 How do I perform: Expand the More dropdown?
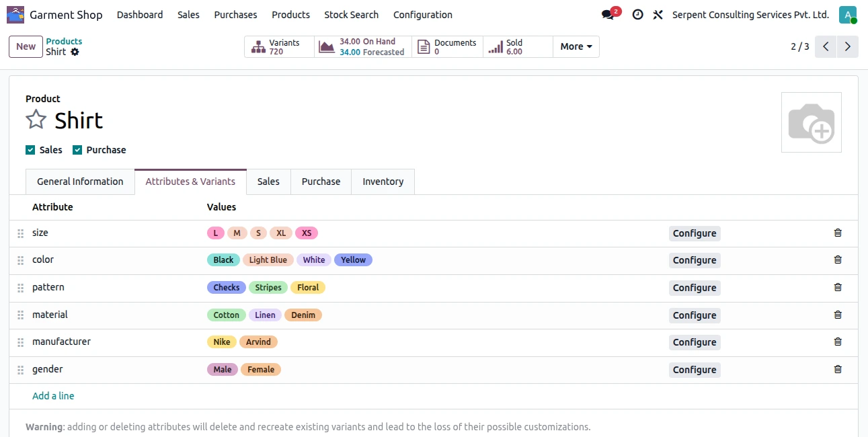coord(576,46)
